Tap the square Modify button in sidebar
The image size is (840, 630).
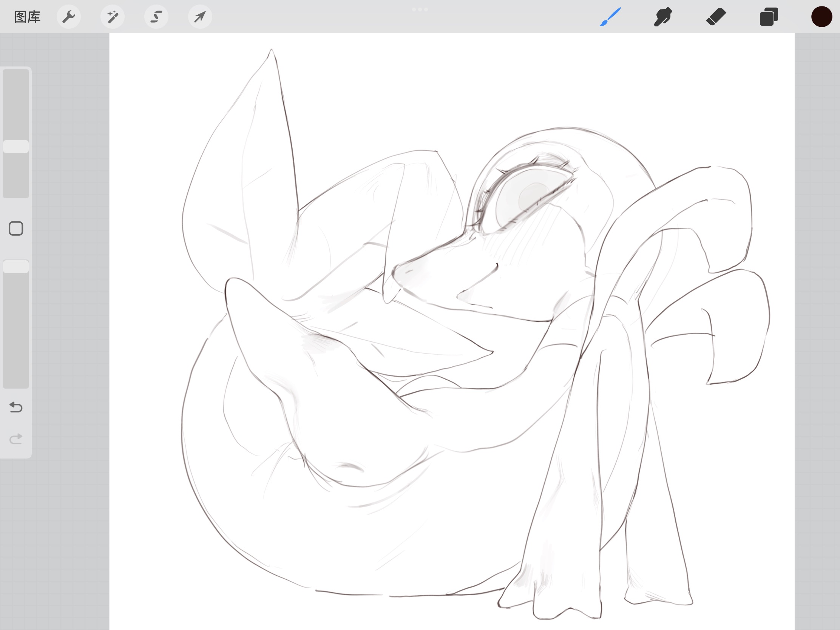point(16,229)
